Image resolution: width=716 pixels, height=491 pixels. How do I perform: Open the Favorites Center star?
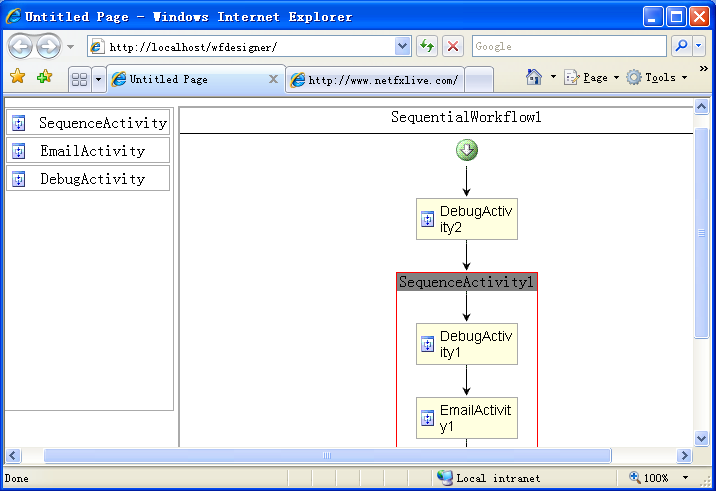18,76
